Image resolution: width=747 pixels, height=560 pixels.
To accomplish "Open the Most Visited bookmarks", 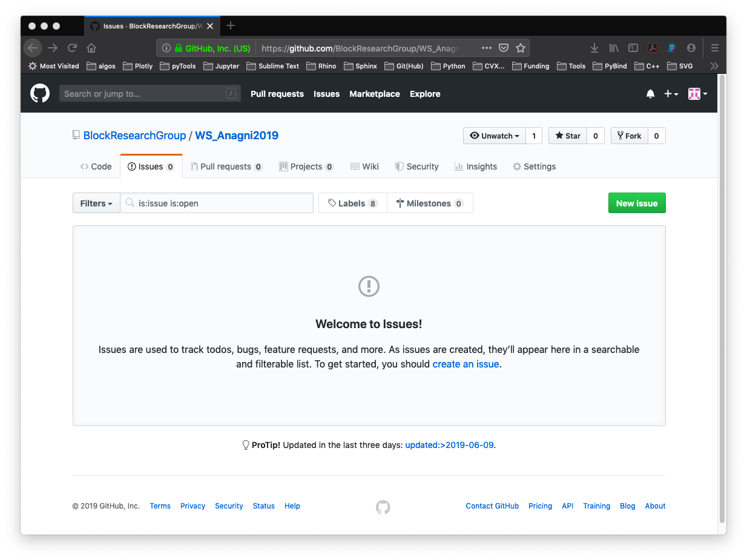I will [x=54, y=66].
